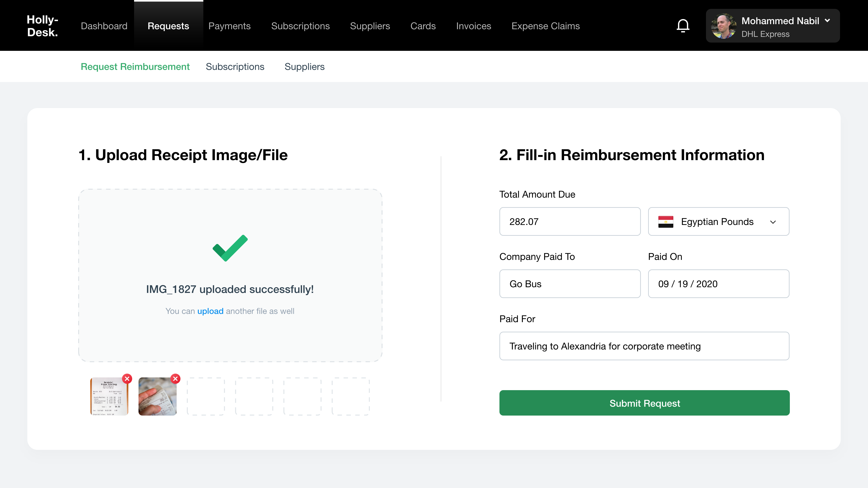This screenshot has height=488, width=868.
Task: Click the Egyptian flag icon
Action: coord(666,222)
